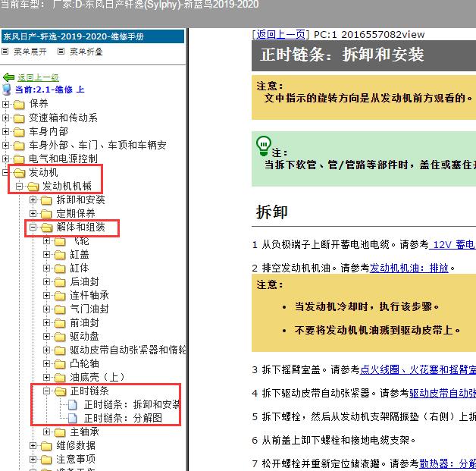Viewport: 476px width, 471px height.
Task: Expand 驱动皮带自动张紧器和惰轮 node
Action: click(46, 350)
